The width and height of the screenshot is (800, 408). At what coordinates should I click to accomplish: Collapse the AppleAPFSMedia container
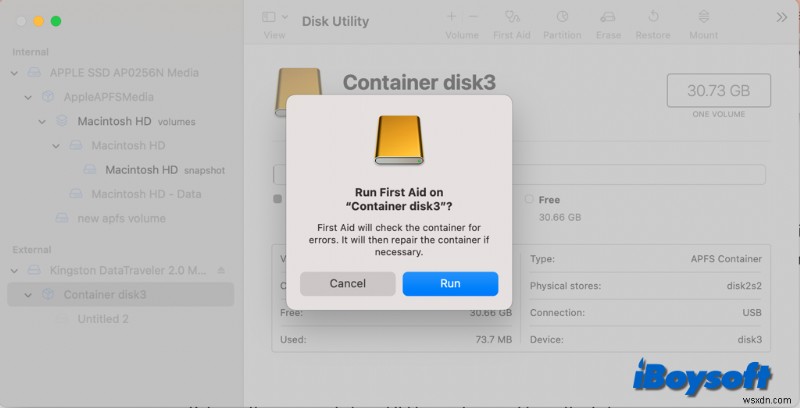28,97
